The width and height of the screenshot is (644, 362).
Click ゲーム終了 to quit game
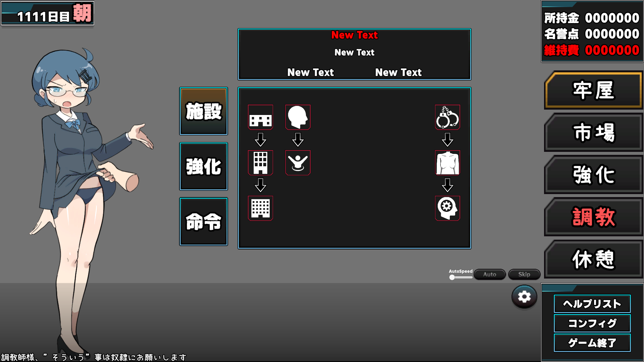coord(592,343)
